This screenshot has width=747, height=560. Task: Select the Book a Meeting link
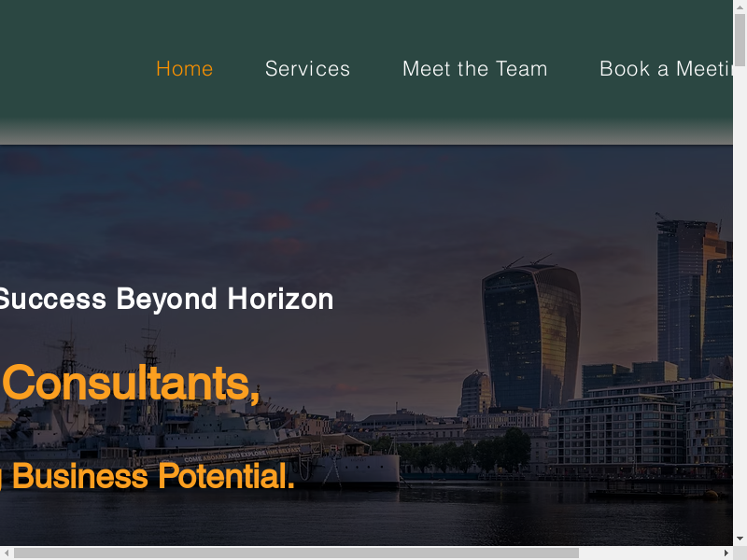click(x=666, y=69)
